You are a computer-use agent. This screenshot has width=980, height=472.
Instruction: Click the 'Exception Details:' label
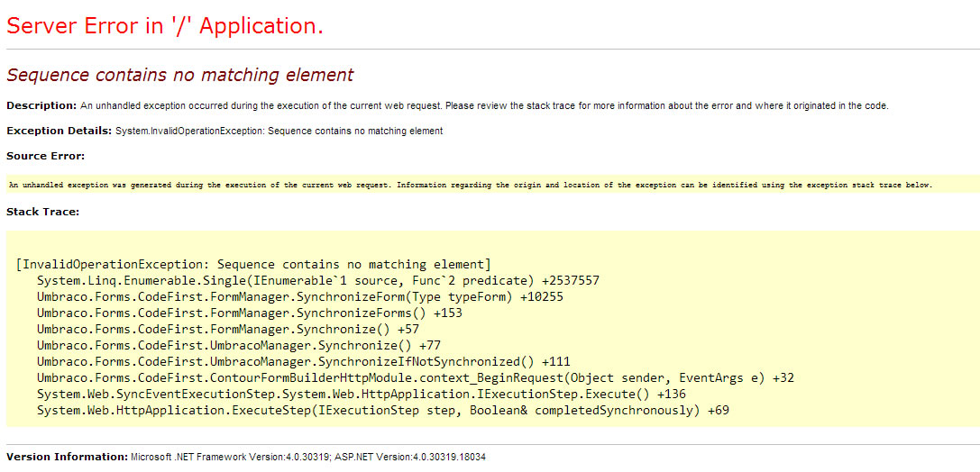(x=60, y=131)
